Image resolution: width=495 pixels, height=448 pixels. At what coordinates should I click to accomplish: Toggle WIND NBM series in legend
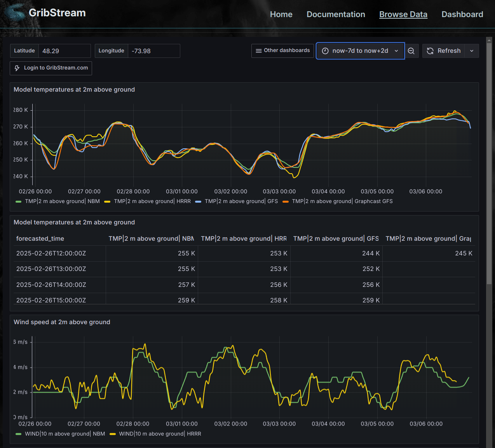[x=64, y=434]
